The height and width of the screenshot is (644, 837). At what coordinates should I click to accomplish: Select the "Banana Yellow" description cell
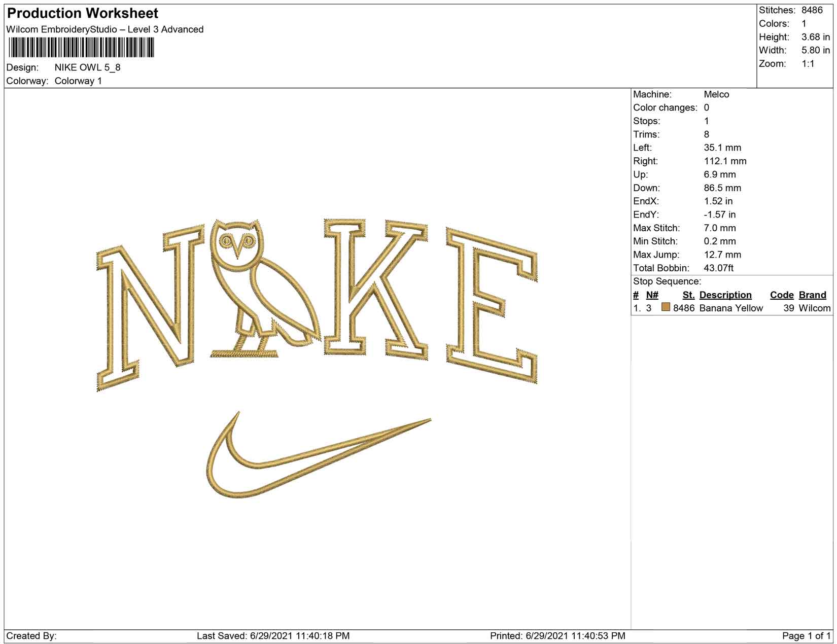pos(731,308)
